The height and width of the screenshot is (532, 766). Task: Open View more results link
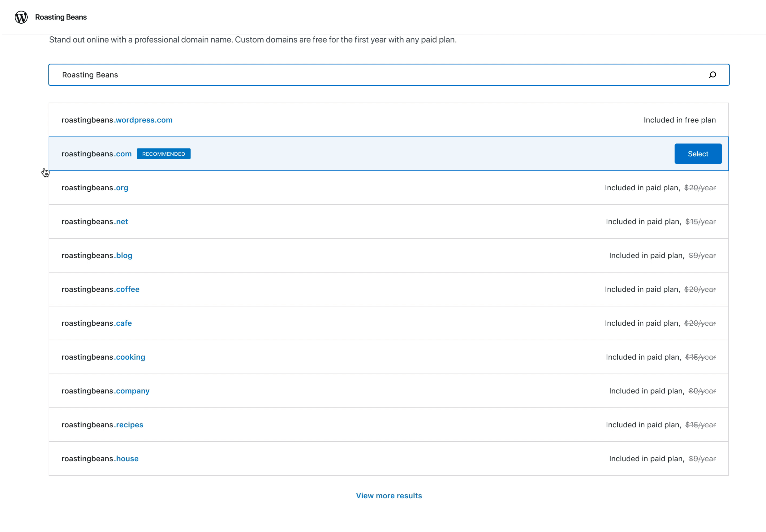click(389, 496)
